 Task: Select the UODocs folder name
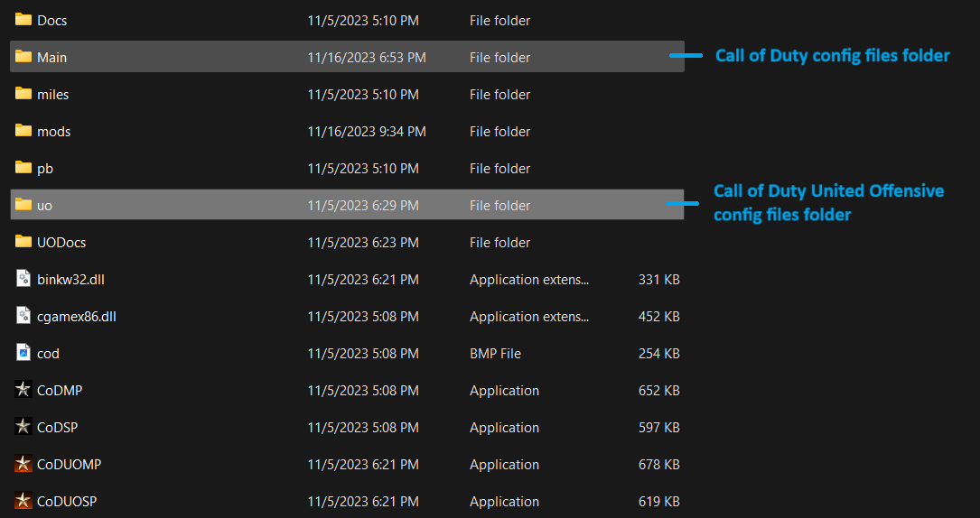click(x=61, y=243)
